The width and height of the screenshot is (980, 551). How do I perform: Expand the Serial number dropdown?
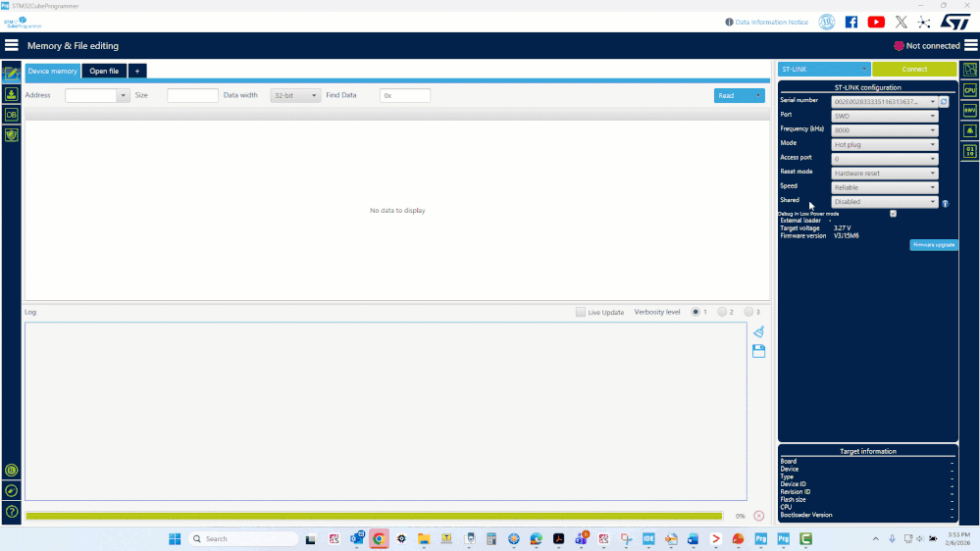pyautogui.click(x=933, y=102)
